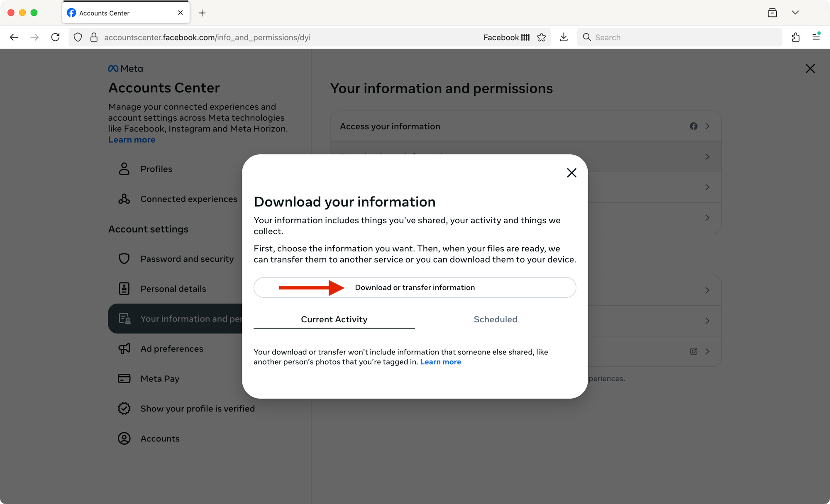This screenshot has height=504, width=830.
Task: Click the Accounts menu item in sidebar
Action: pyautogui.click(x=159, y=438)
